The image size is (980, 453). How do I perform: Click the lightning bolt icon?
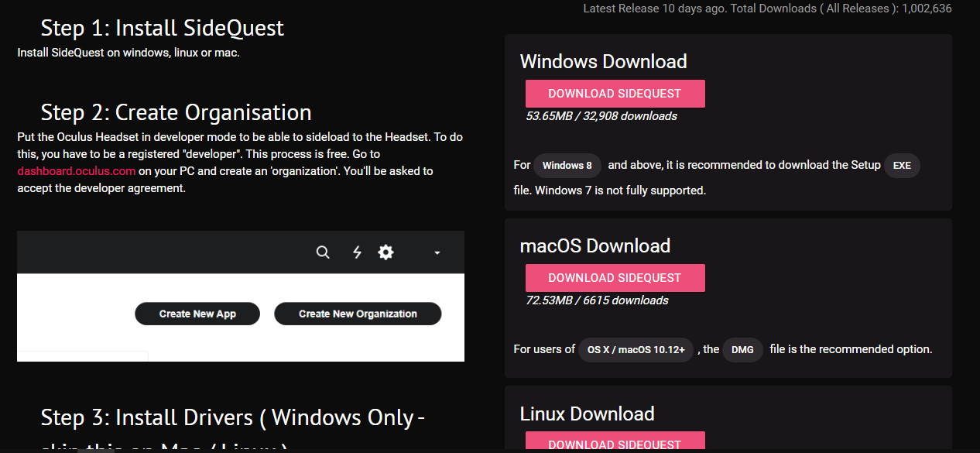point(357,252)
